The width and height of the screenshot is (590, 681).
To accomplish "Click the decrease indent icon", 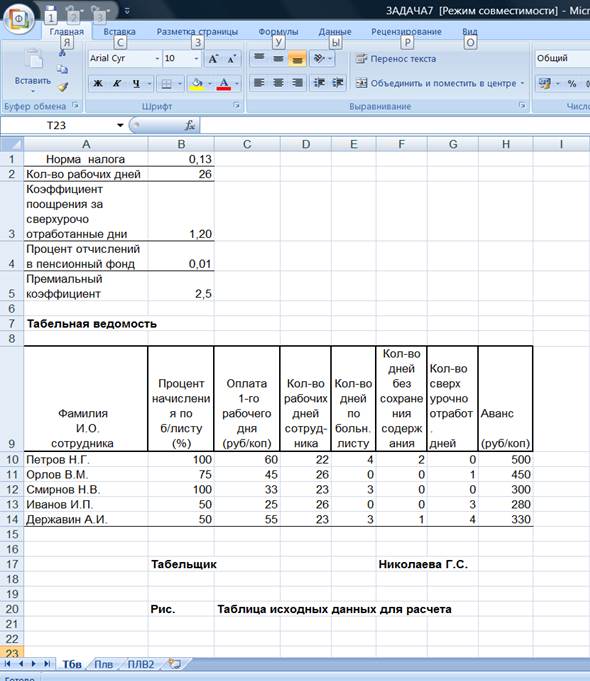I will pyautogui.click(x=319, y=83).
